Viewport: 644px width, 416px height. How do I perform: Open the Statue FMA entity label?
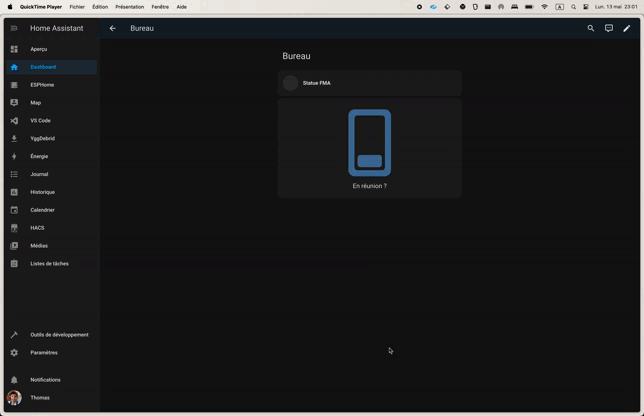(317, 83)
